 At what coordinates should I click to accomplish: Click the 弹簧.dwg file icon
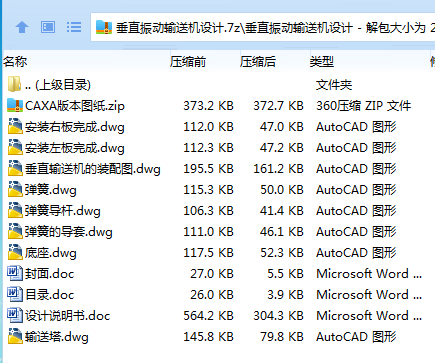pyautogui.click(x=15, y=189)
